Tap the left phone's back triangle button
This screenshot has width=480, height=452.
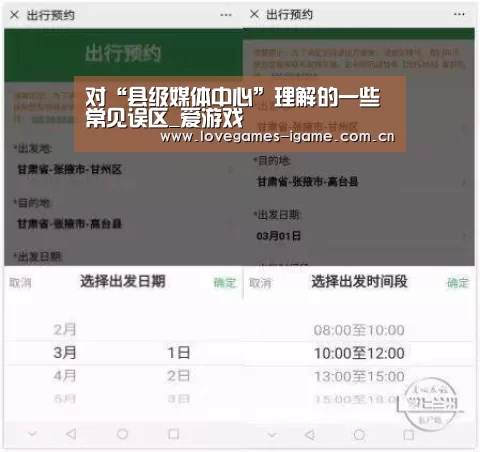pos(71,434)
